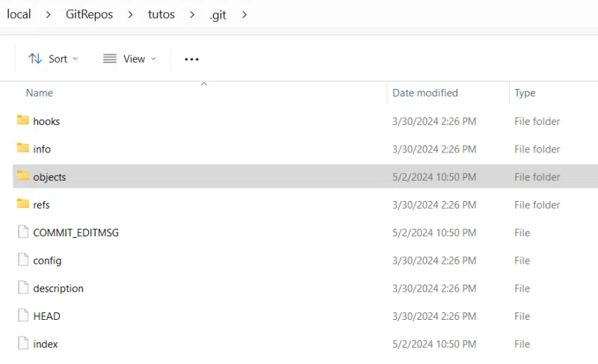Navigate to local in the breadcrumb
Image resolution: width=598 pixels, height=364 pixels.
tap(19, 15)
